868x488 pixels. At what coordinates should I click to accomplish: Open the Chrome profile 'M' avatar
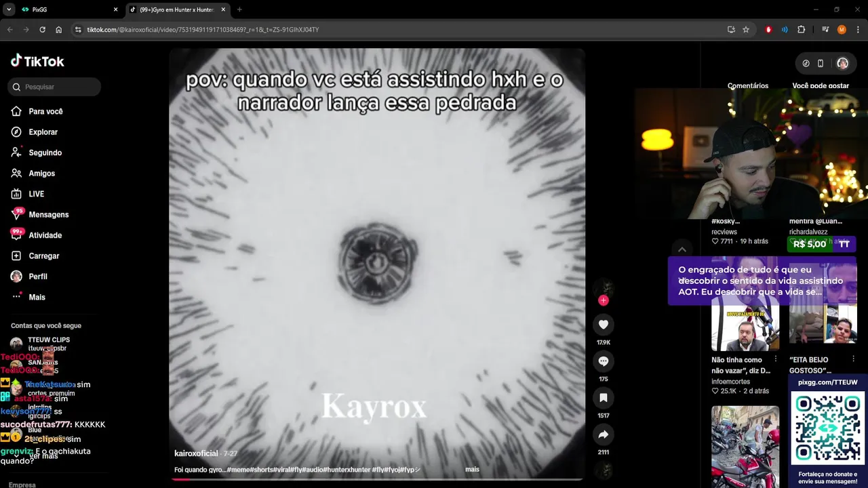(x=842, y=30)
